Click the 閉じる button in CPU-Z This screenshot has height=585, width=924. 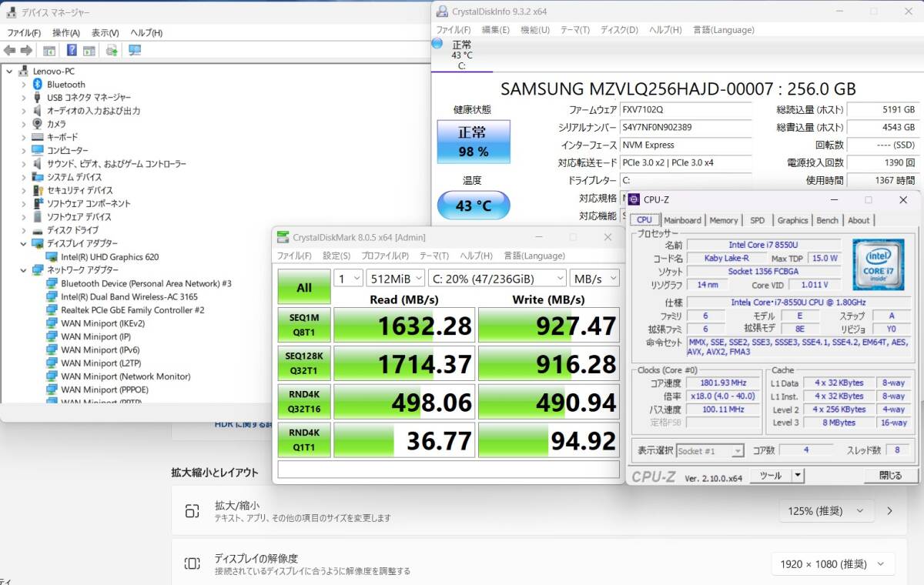(x=890, y=476)
